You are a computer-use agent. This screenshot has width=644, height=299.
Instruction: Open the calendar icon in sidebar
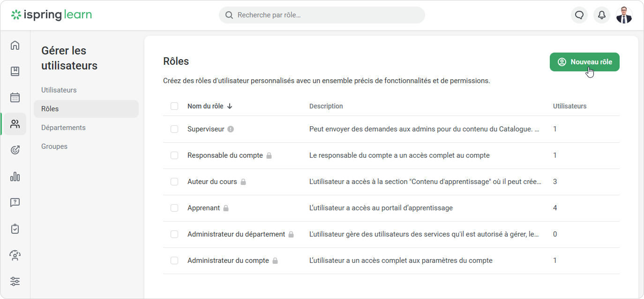(15, 98)
